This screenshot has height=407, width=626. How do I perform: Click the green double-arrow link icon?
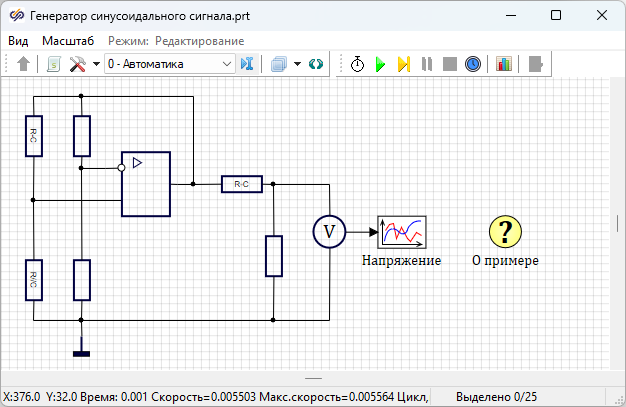click(x=316, y=64)
